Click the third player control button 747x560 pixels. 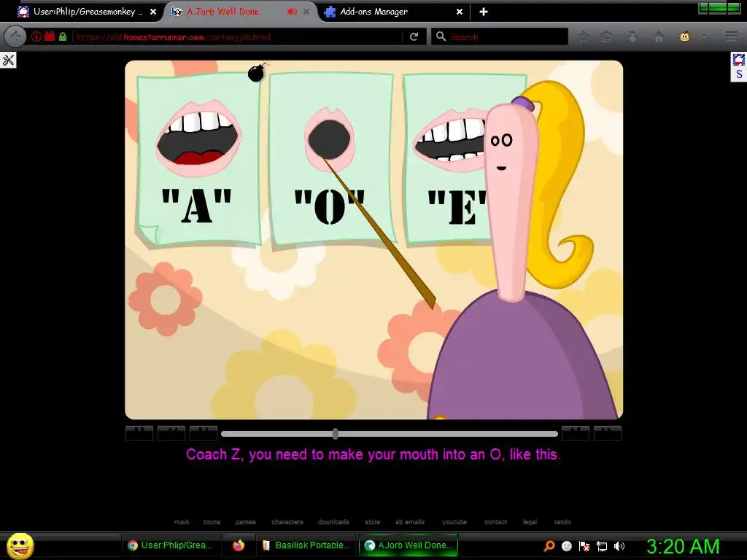coord(204,433)
